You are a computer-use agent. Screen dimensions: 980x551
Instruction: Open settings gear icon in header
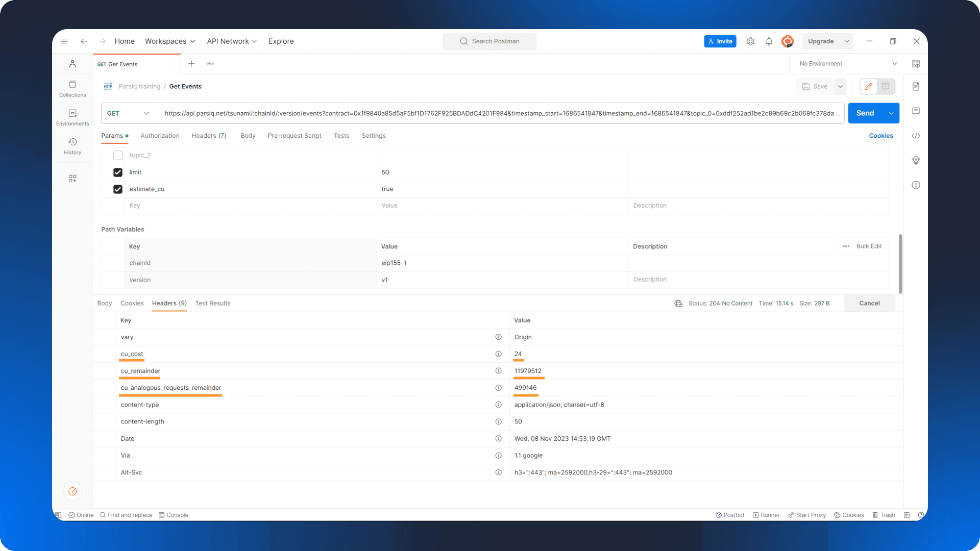tap(750, 41)
